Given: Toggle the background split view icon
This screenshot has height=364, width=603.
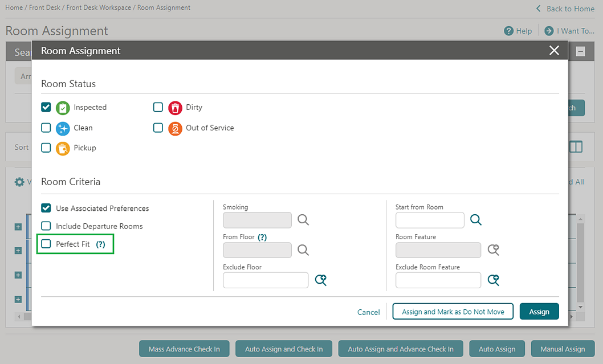Looking at the screenshot, I should pos(576,147).
